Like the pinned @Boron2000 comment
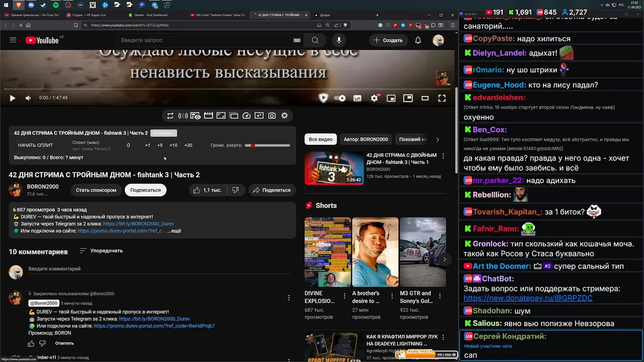 click(x=31, y=343)
